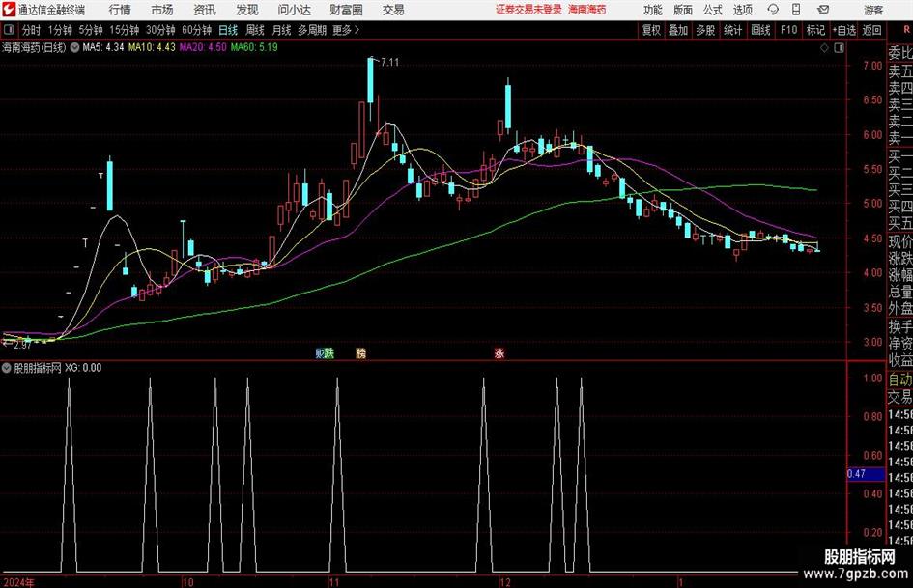This screenshot has width=913, height=588.
Task: Click the MA60: 5.19 value label
Action: 254,47
